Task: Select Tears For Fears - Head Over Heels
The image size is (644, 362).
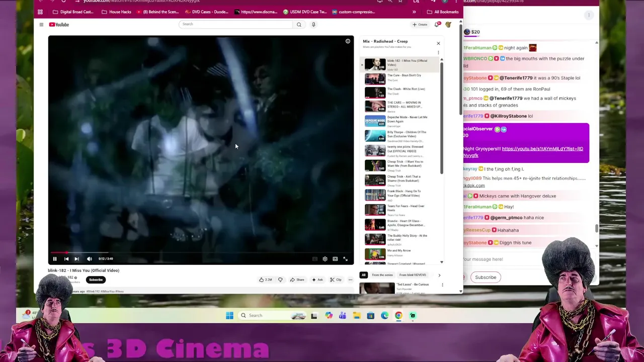Action: (400, 210)
